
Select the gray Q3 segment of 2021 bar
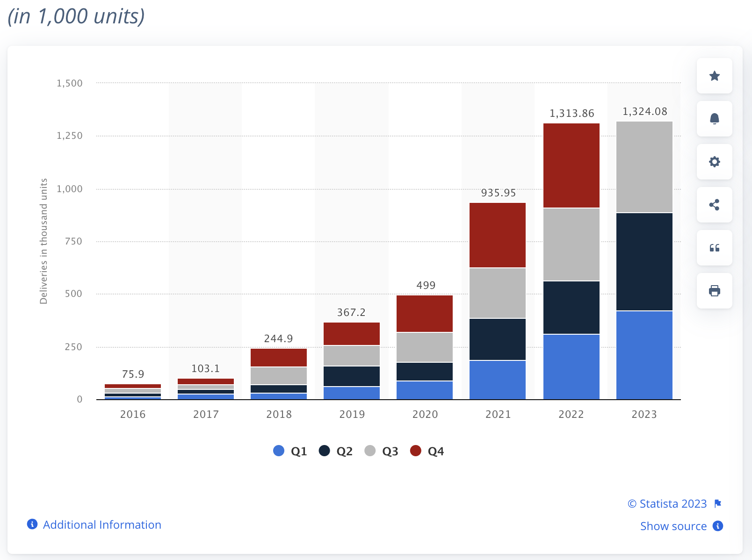coord(498,293)
